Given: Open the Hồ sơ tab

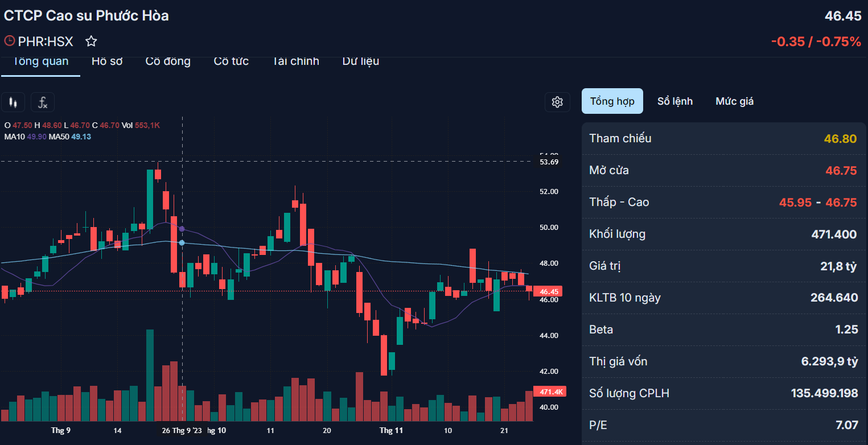Looking at the screenshot, I should pos(107,61).
